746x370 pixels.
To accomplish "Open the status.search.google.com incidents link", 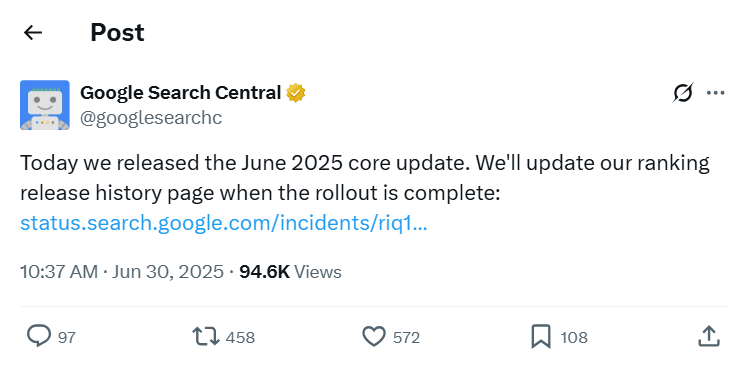I will (224, 223).
